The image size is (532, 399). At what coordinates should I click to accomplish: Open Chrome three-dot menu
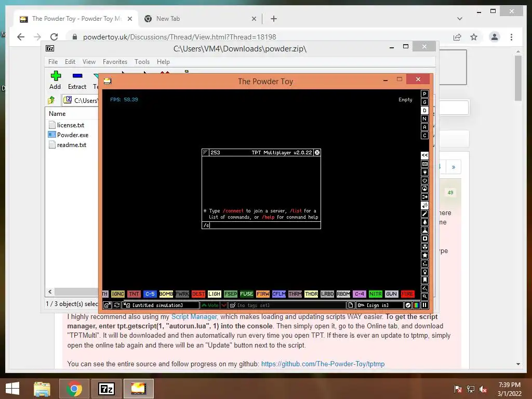click(x=511, y=37)
